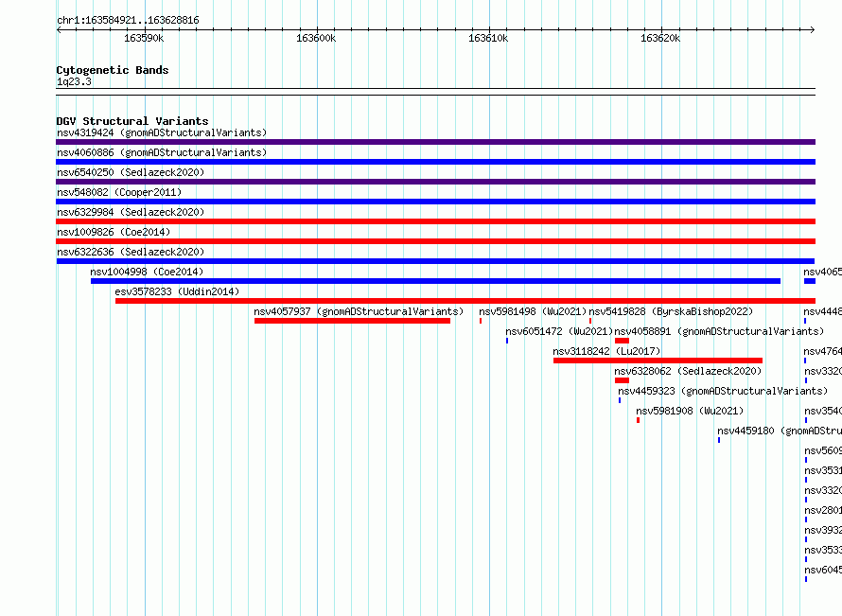842x616 pixels.
Task: Open the nsv6051472 (Wu2021) label
Action: click(x=559, y=331)
